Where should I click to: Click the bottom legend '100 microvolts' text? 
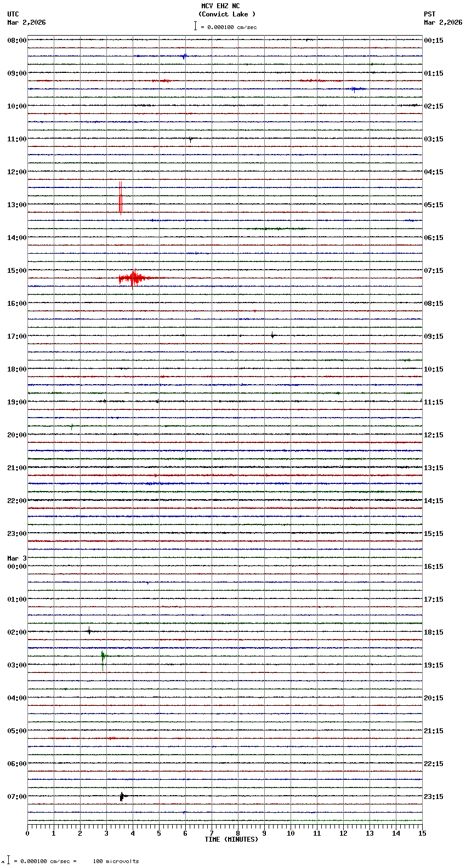click(116, 861)
